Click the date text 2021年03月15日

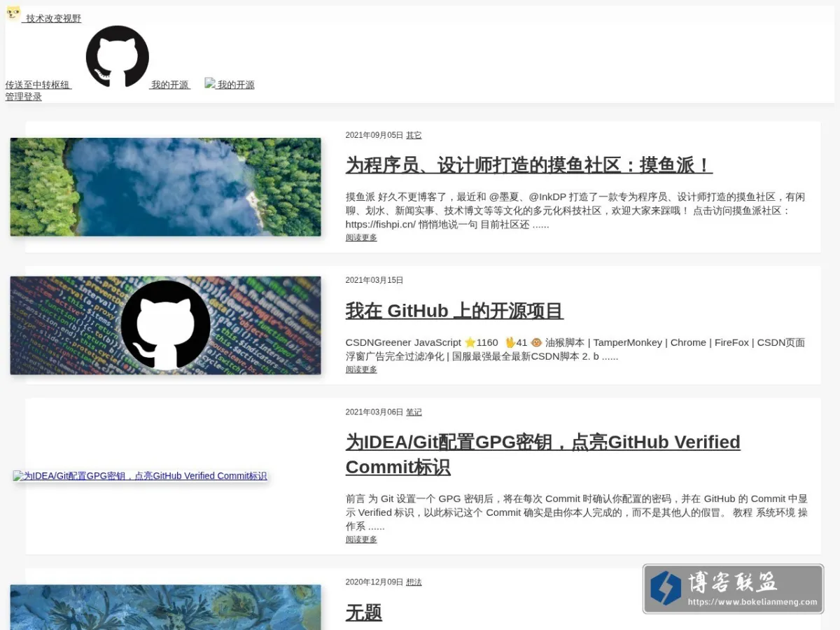point(374,280)
